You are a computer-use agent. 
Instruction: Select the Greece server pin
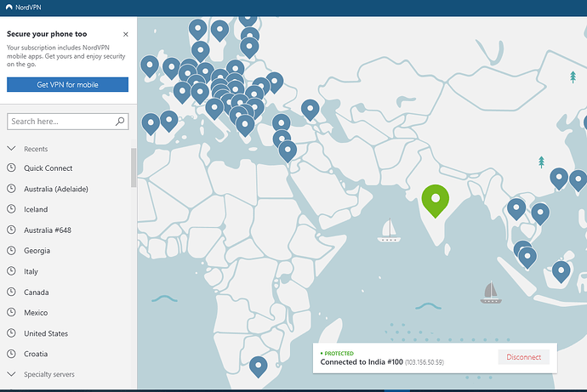point(245,124)
